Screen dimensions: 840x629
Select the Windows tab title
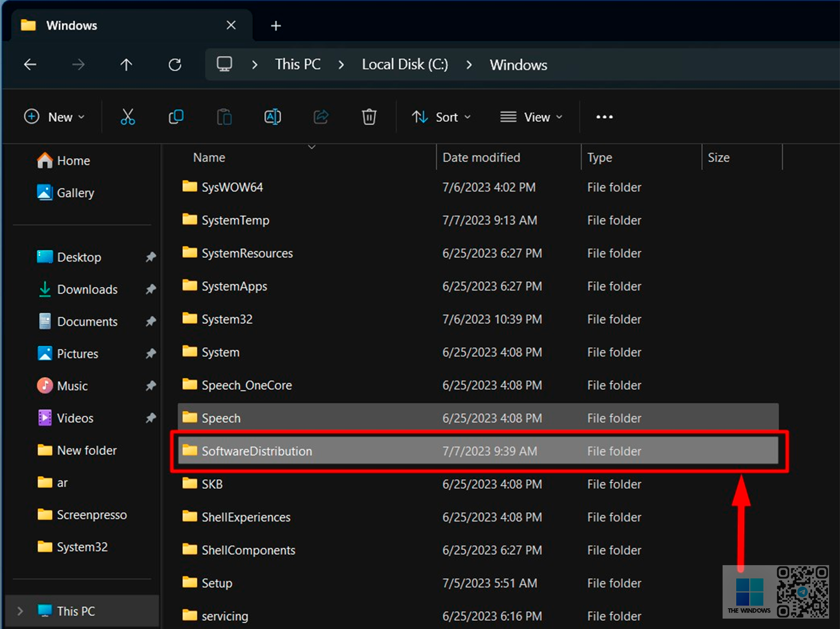click(x=72, y=26)
